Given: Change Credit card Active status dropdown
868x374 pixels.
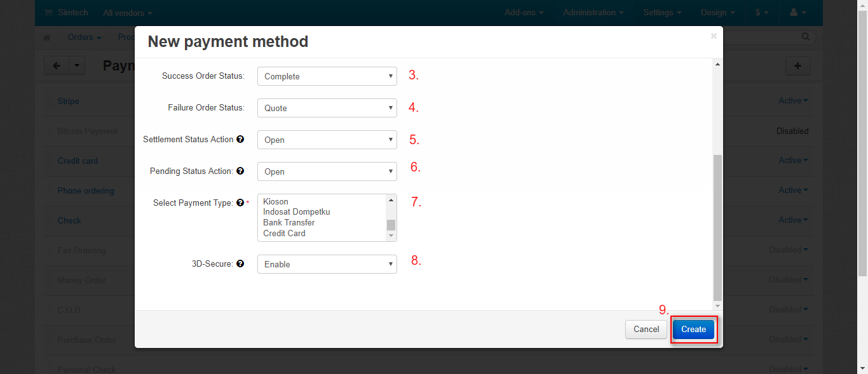Looking at the screenshot, I should 794,160.
